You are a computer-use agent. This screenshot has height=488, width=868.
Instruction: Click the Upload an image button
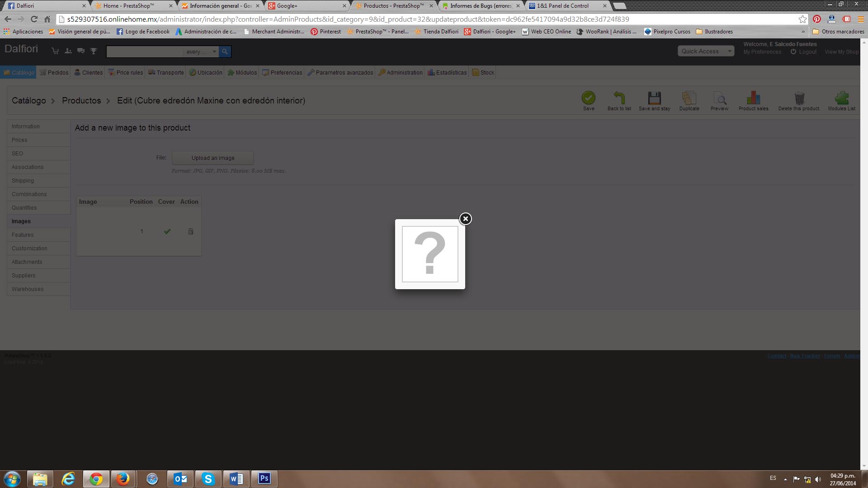(x=213, y=158)
